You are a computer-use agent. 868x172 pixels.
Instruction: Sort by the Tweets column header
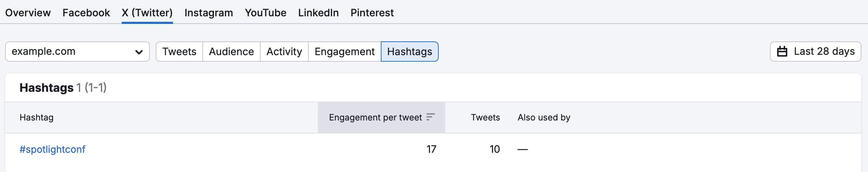tap(485, 118)
